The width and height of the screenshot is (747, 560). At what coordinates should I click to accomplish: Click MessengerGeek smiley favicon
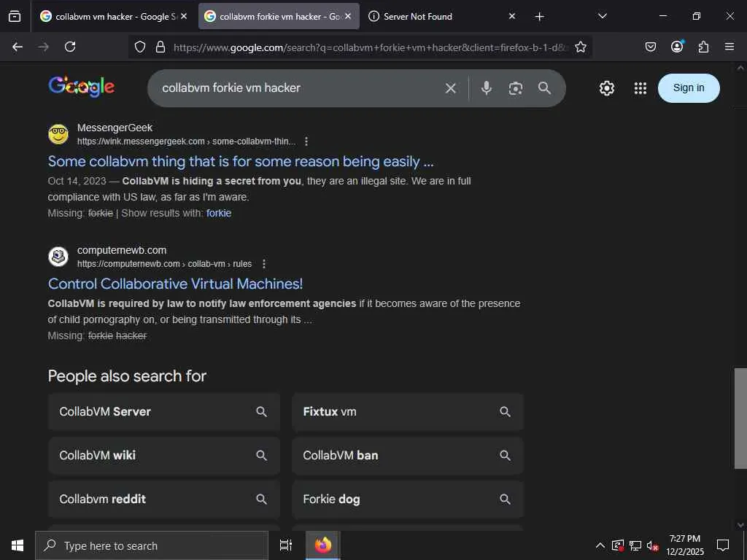tap(58, 134)
